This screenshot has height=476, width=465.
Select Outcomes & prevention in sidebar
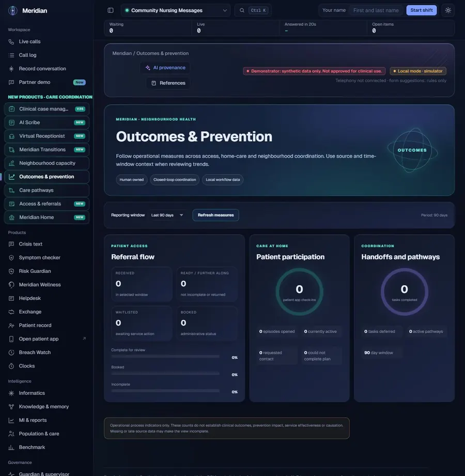click(47, 177)
